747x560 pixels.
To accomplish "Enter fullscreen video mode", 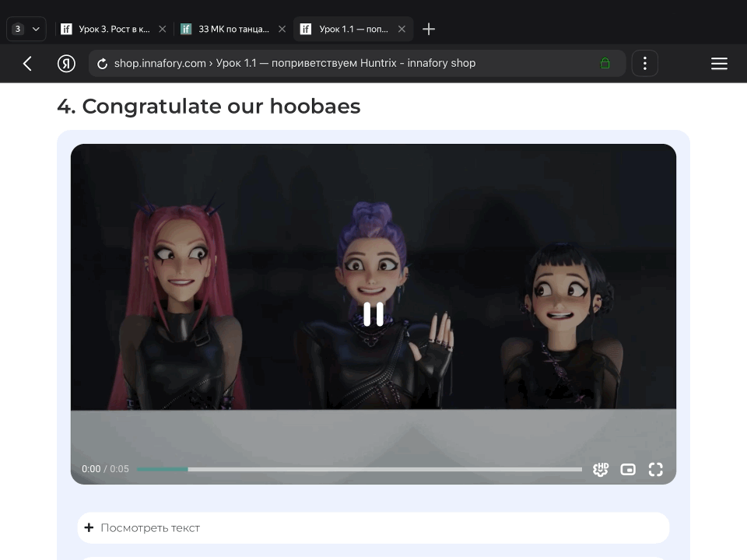I will coord(655,470).
